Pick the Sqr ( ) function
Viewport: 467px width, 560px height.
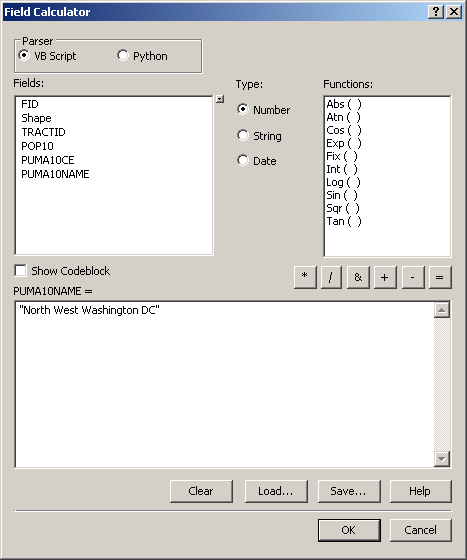pos(342,208)
